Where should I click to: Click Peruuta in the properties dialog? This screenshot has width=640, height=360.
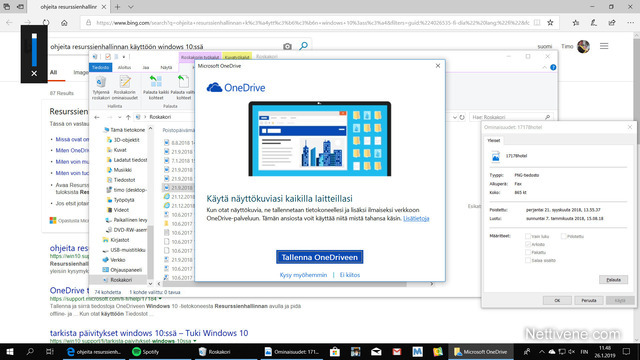(589, 300)
